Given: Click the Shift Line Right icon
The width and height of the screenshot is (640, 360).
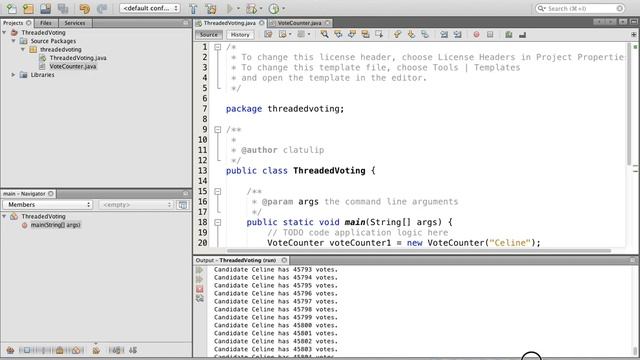Looking at the screenshot, I should [x=458, y=35].
